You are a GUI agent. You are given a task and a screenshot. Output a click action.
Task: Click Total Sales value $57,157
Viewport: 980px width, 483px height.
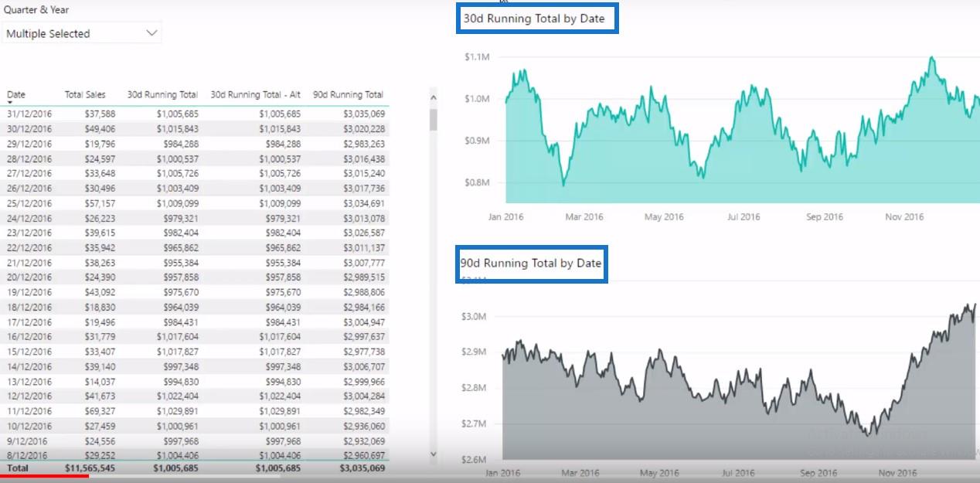click(100, 203)
